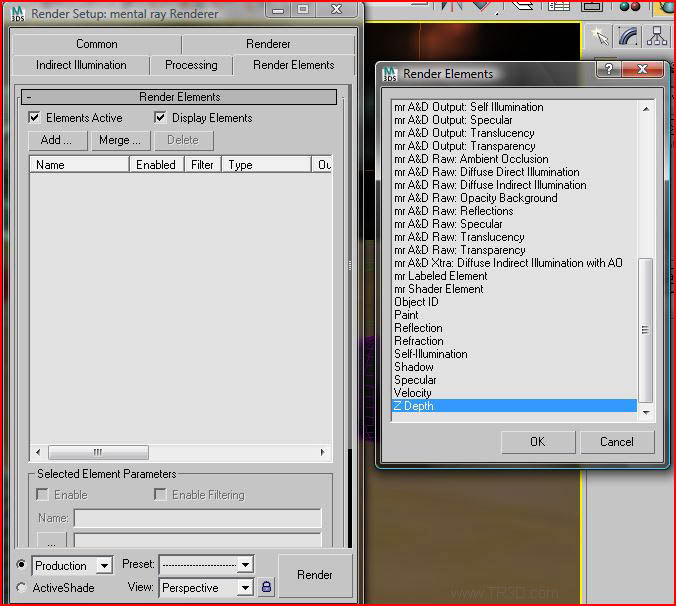Click the Delete button

click(x=184, y=140)
